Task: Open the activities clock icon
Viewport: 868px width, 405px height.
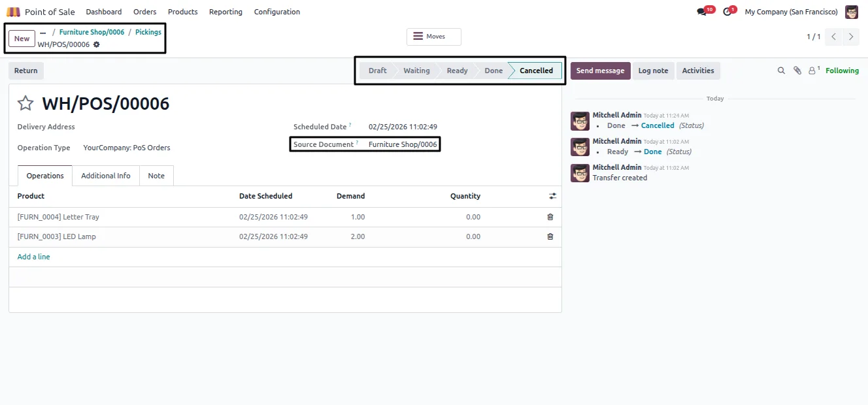Action: 727,12
